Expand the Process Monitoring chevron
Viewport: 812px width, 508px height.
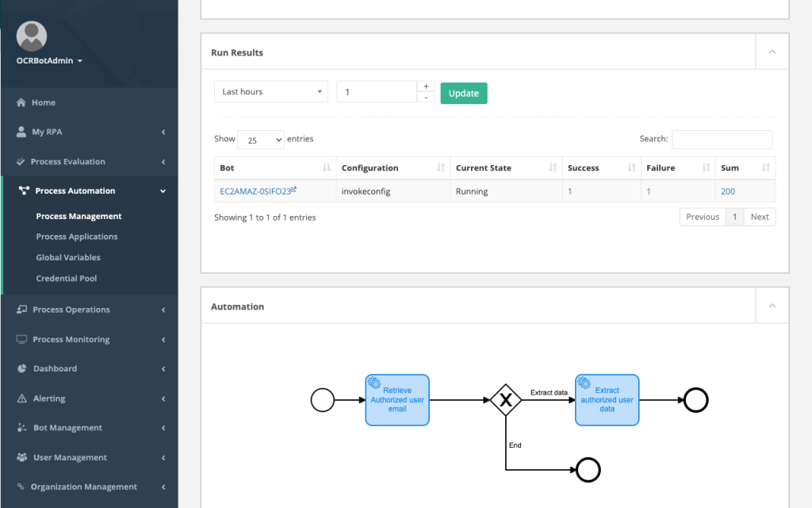point(163,340)
